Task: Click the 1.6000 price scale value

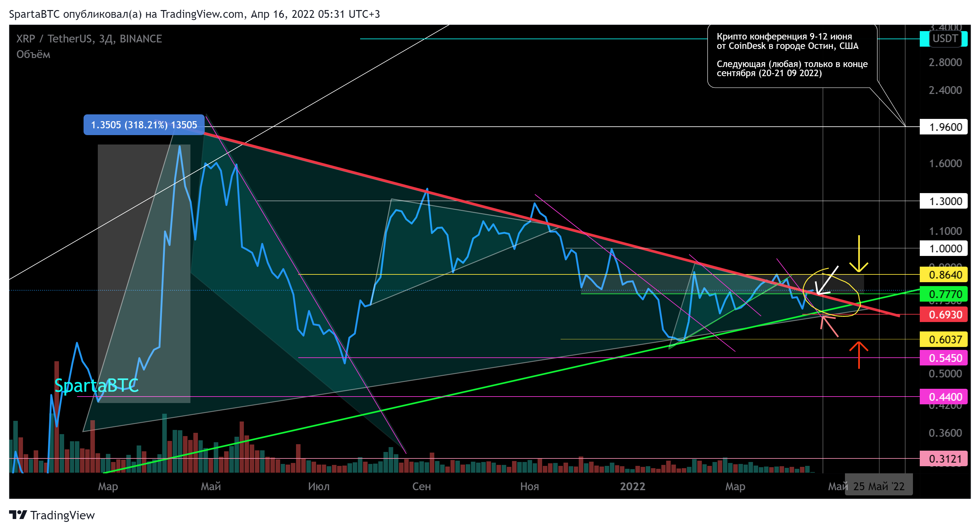Action: click(945, 163)
